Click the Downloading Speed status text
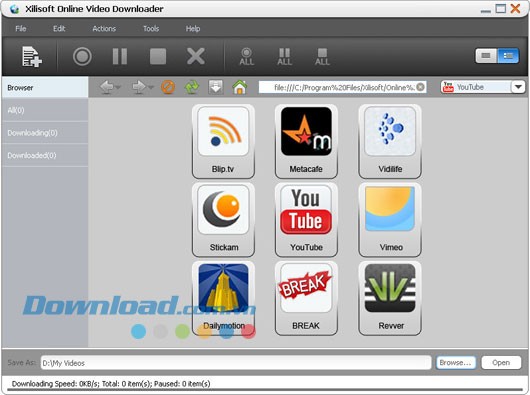Viewport: 530px width, 395px height. click(x=111, y=384)
